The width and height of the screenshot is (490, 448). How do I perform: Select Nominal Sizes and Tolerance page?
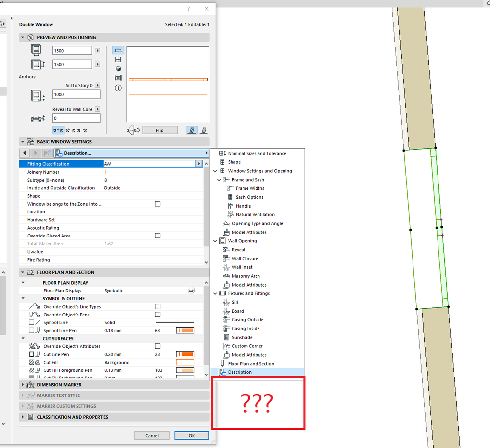(257, 154)
